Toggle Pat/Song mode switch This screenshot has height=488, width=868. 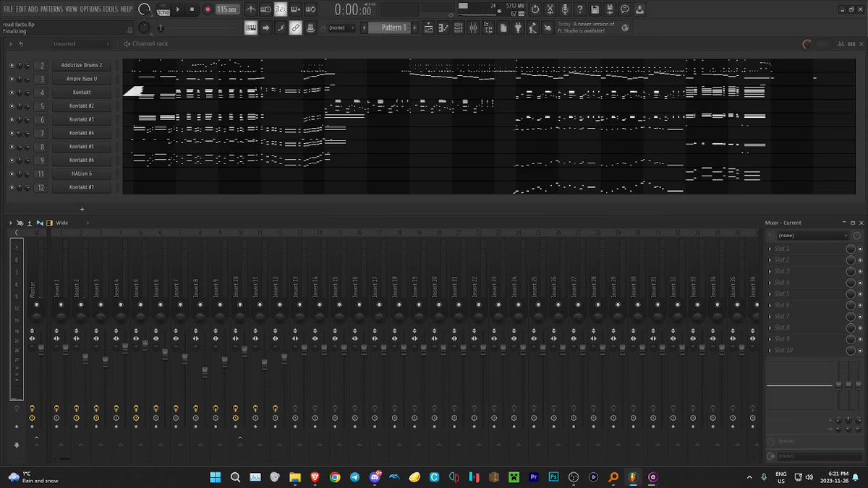[x=163, y=9]
